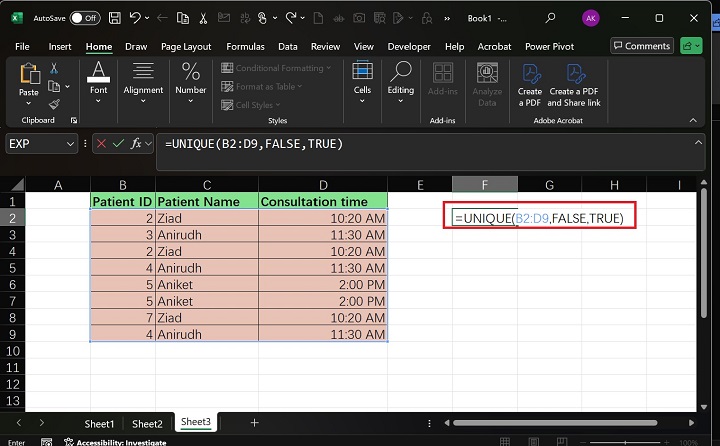
Task: Confirm formula with the checkmark Enter icon
Action: (x=117, y=145)
